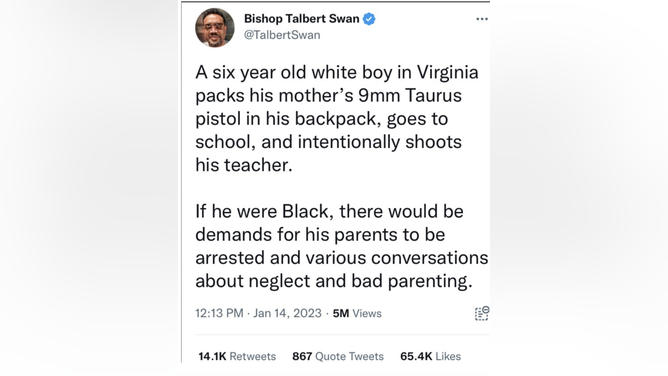
Task: Click the Jan 14, 2023 date
Action: tap(287, 313)
